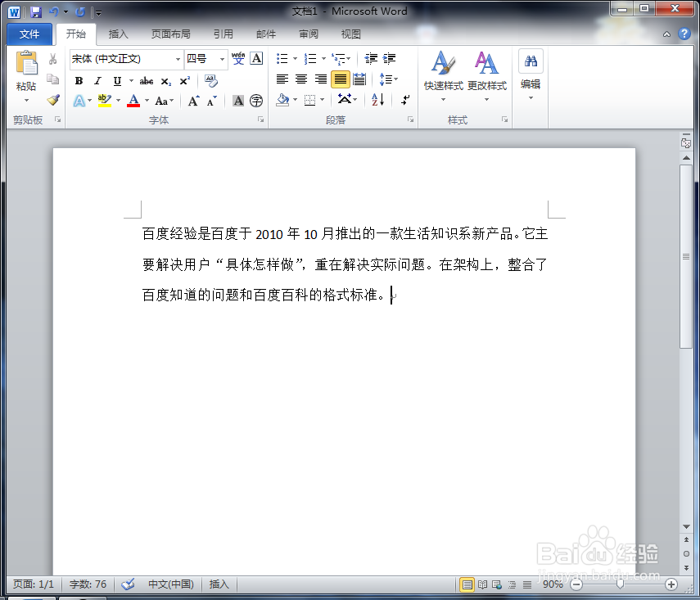Open the highlight color dropdown arrow
700x600 pixels.
tap(118, 101)
